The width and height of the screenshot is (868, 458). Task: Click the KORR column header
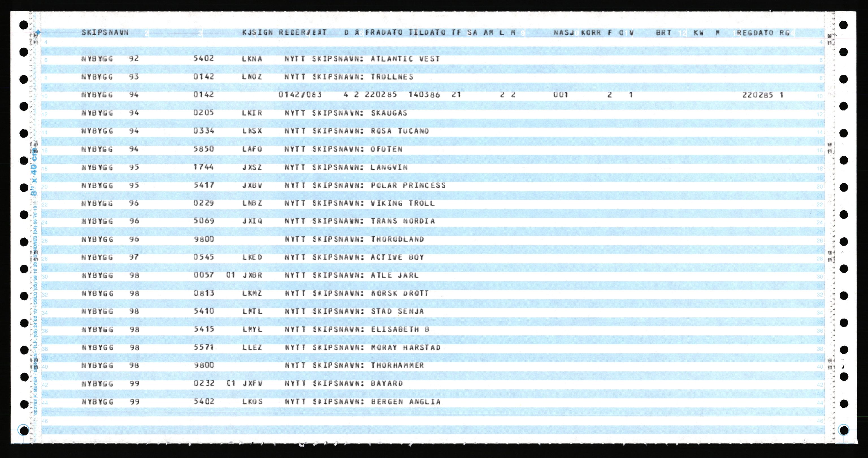point(591,33)
